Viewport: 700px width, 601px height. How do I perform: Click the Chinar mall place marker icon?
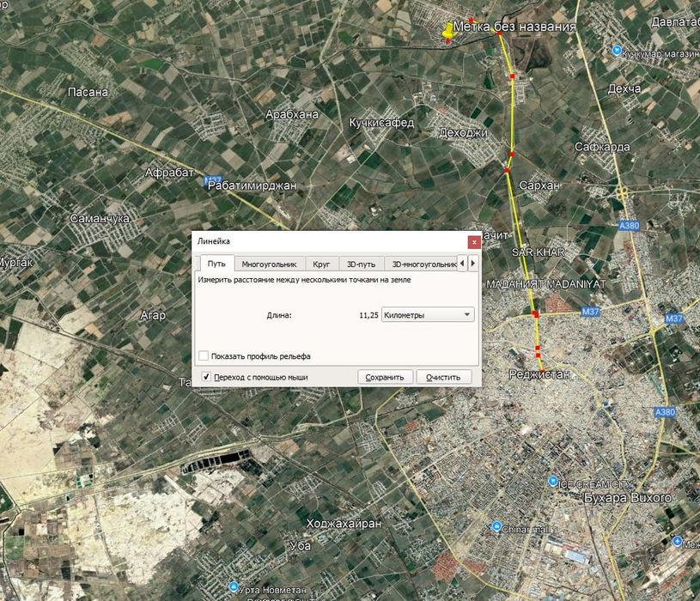496,526
